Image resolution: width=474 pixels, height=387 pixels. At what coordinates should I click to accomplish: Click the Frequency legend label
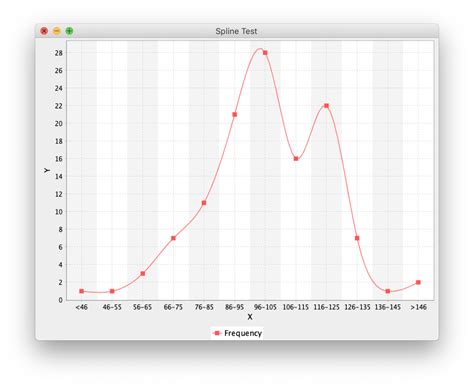click(x=243, y=333)
